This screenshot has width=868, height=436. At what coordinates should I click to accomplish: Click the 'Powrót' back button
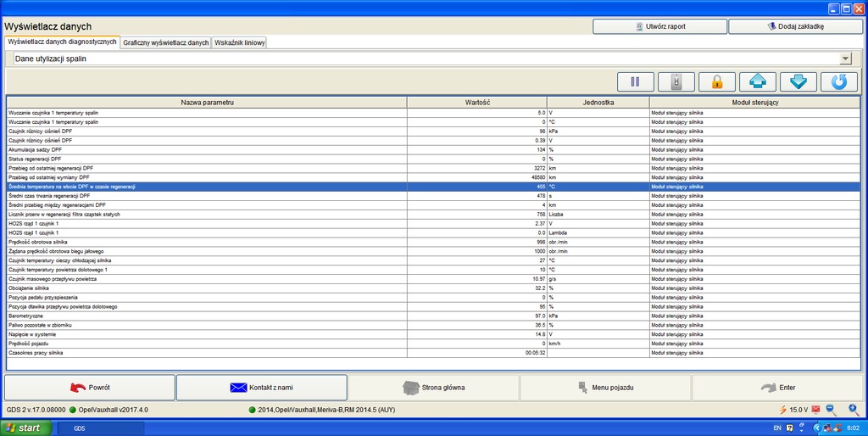90,388
